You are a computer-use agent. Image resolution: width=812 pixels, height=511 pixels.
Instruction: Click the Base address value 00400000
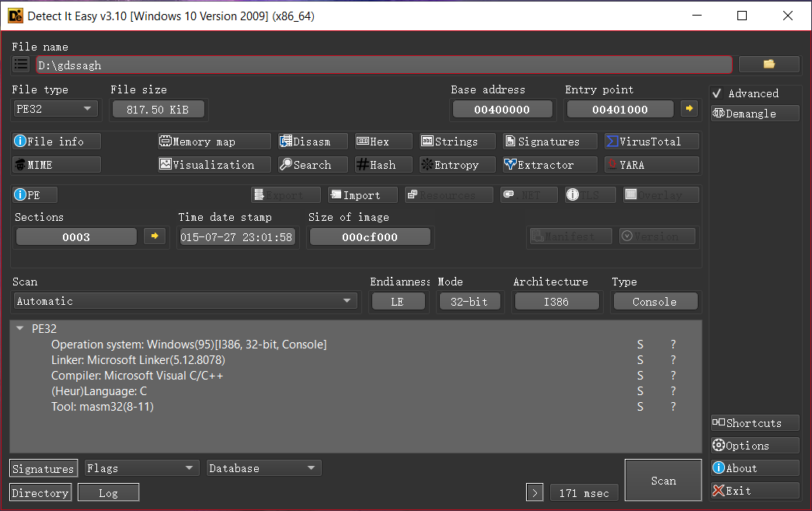[502, 110]
